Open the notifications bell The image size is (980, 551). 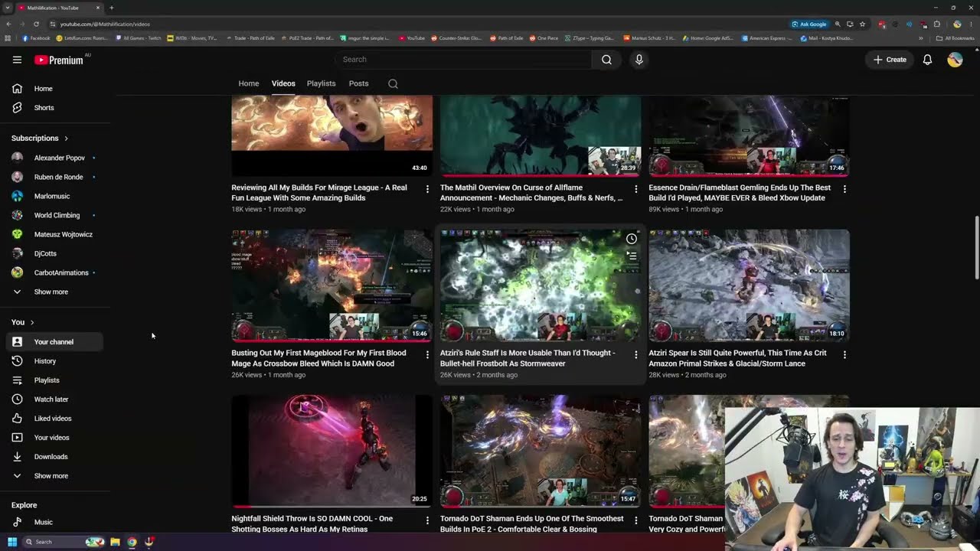click(x=927, y=60)
